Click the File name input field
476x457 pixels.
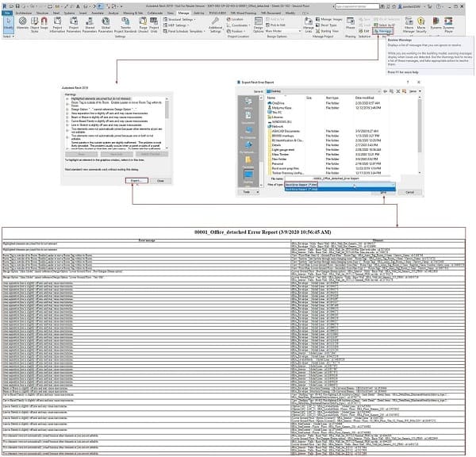pos(340,179)
